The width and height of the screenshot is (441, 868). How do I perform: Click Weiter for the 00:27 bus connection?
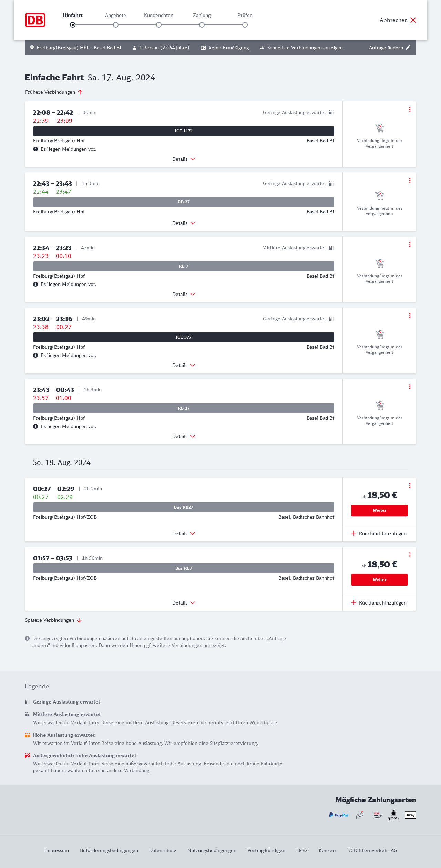pyautogui.click(x=379, y=510)
